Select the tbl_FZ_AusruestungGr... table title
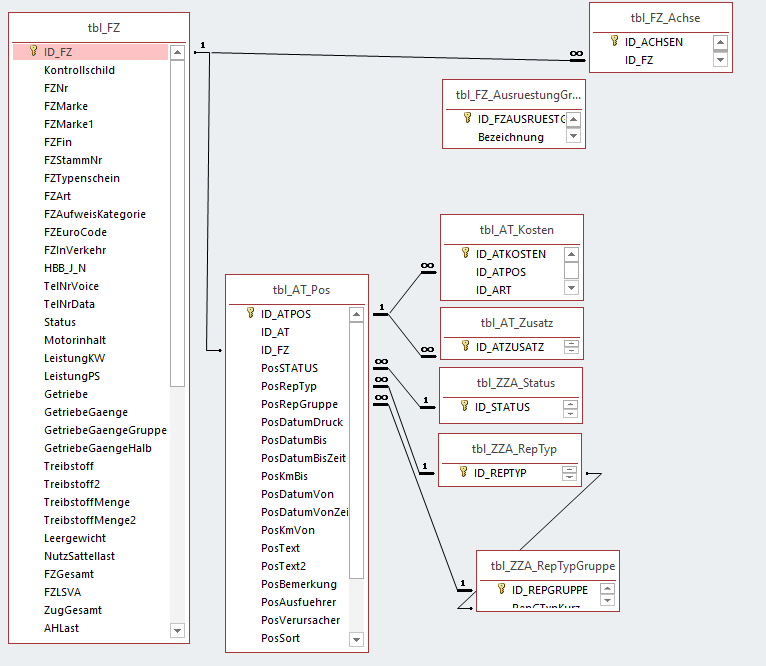This screenshot has width=766, height=666. tap(518, 95)
